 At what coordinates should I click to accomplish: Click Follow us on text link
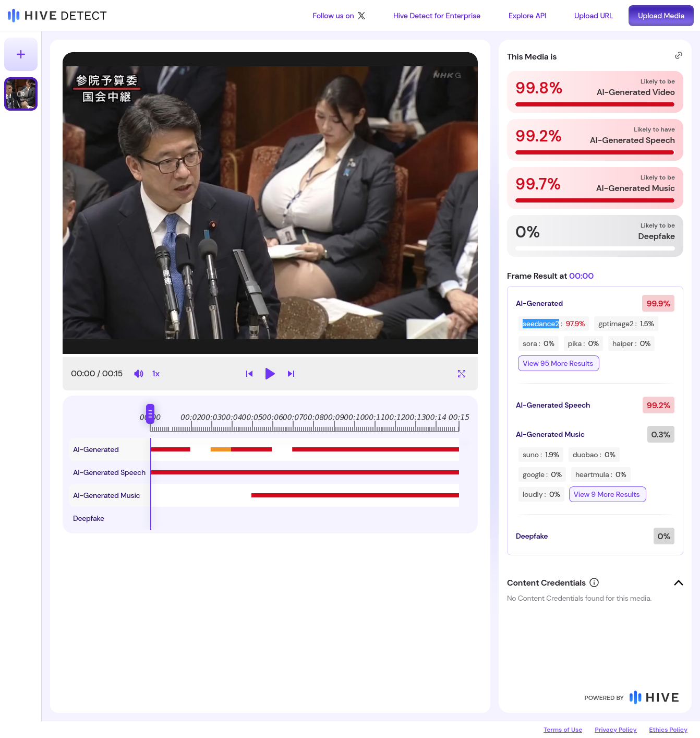pos(333,16)
